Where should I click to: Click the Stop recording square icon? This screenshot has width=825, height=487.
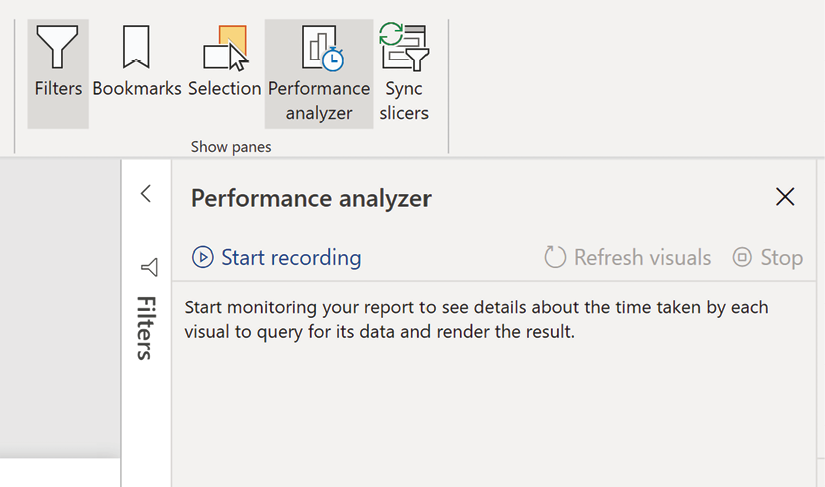742,257
